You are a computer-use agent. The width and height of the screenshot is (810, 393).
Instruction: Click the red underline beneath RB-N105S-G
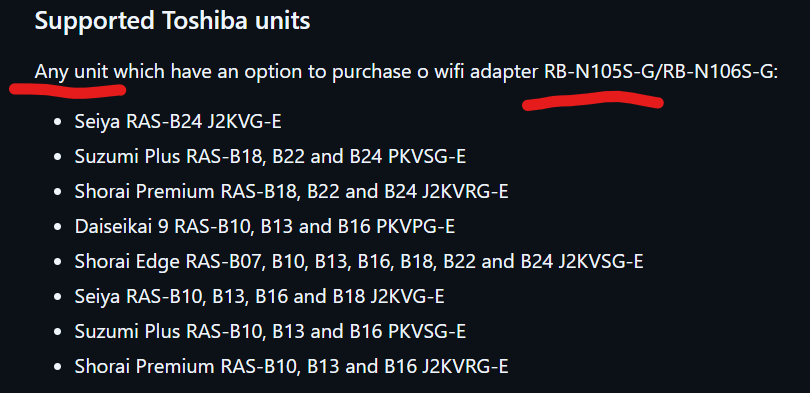[x=593, y=100]
